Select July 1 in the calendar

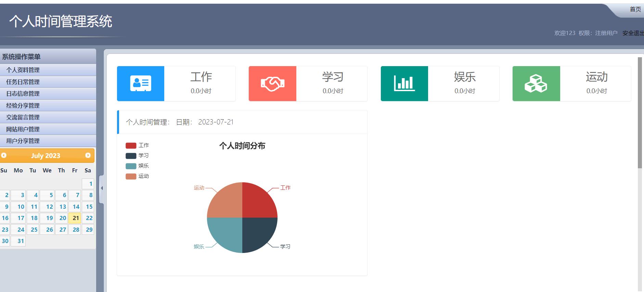(88, 184)
